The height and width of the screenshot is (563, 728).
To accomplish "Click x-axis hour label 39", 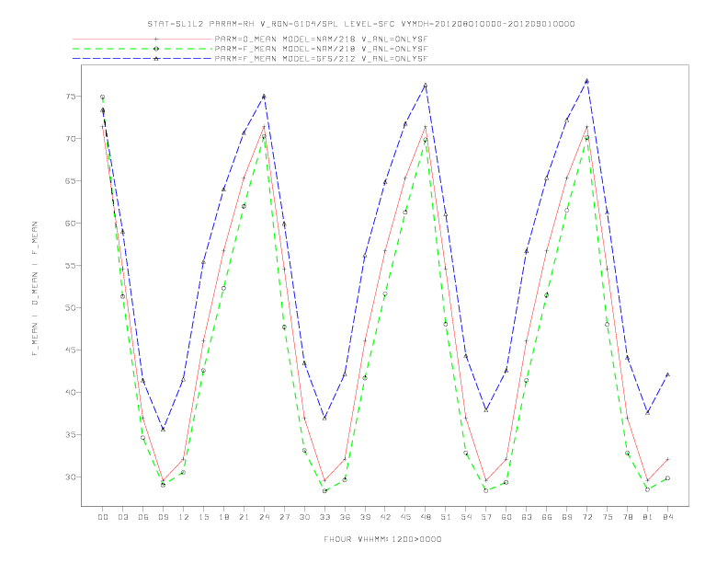I will (x=365, y=517).
